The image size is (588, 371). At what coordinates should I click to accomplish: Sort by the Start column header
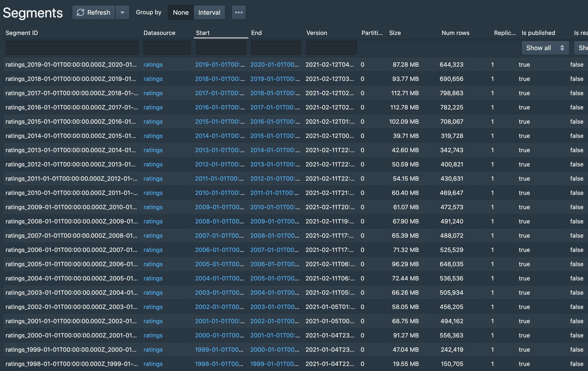(x=203, y=33)
